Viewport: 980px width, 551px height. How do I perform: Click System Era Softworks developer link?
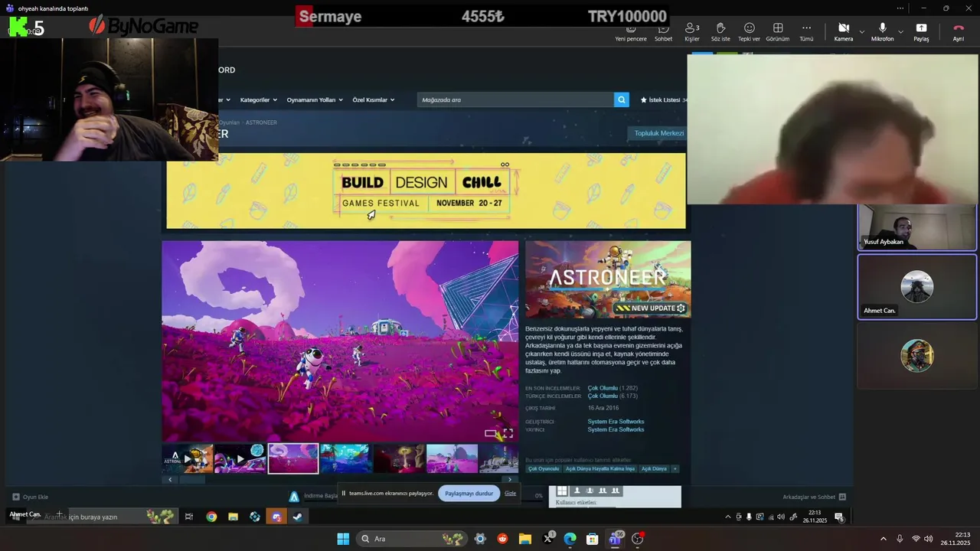pos(616,422)
